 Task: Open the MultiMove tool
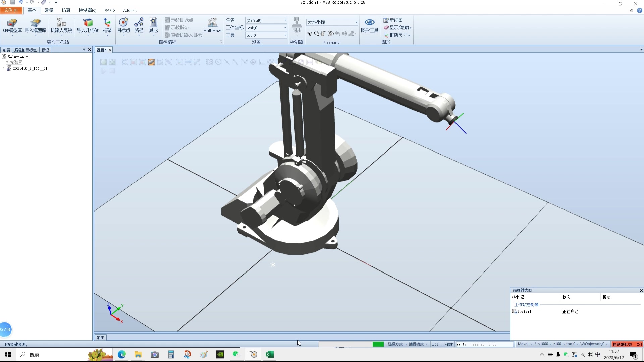point(212,26)
